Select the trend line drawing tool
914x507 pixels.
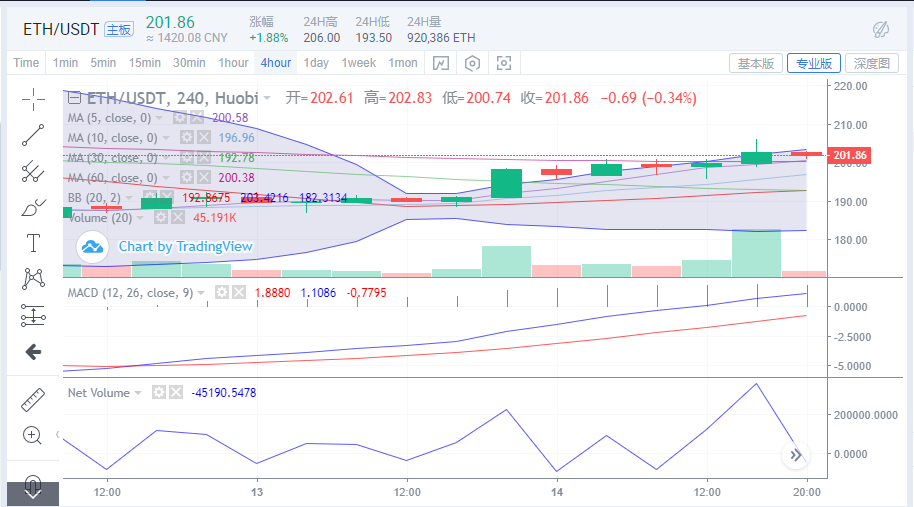(x=33, y=135)
